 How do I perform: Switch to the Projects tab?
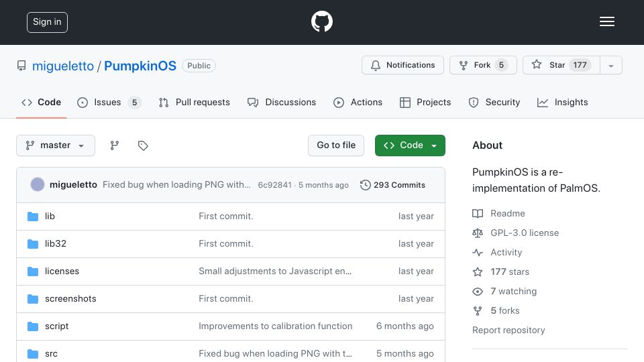[x=425, y=102]
